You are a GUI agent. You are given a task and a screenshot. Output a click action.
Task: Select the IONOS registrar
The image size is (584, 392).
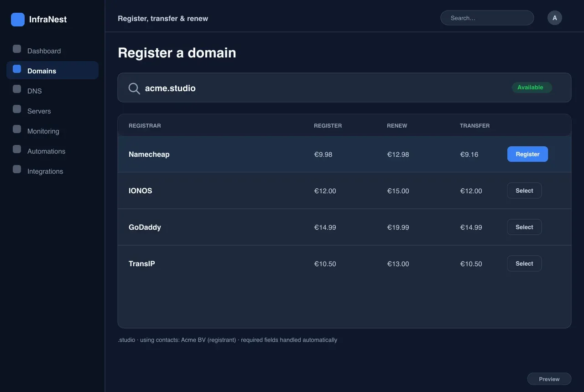click(524, 191)
